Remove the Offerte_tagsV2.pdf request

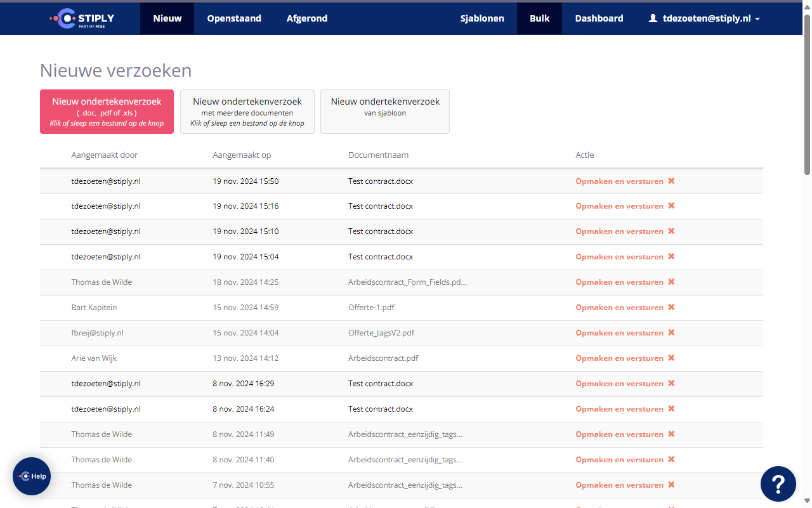click(x=671, y=333)
